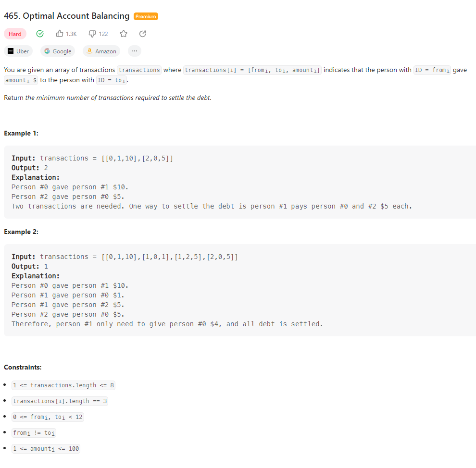476x468 pixels.
Task: Click the constraint chip transactions.length <= 8
Action: (x=63, y=385)
